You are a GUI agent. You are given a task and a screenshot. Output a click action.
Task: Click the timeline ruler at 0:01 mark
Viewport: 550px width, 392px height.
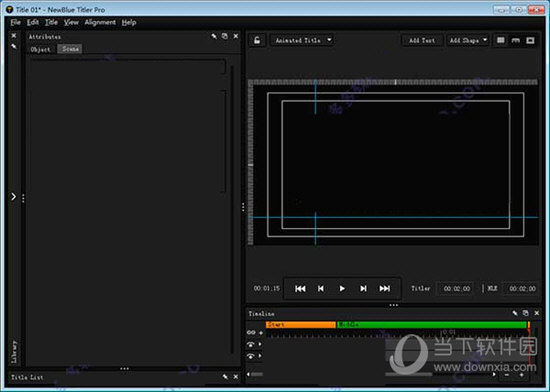tap(449, 332)
